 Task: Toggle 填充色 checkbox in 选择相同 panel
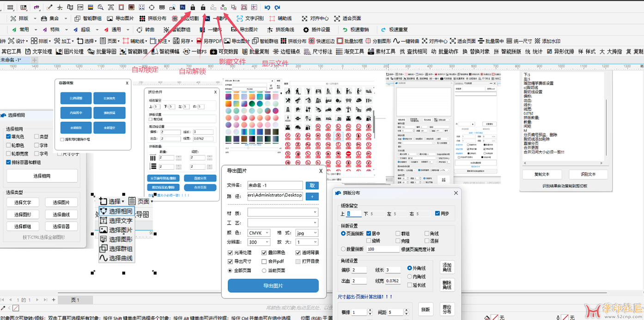pos(9,136)
